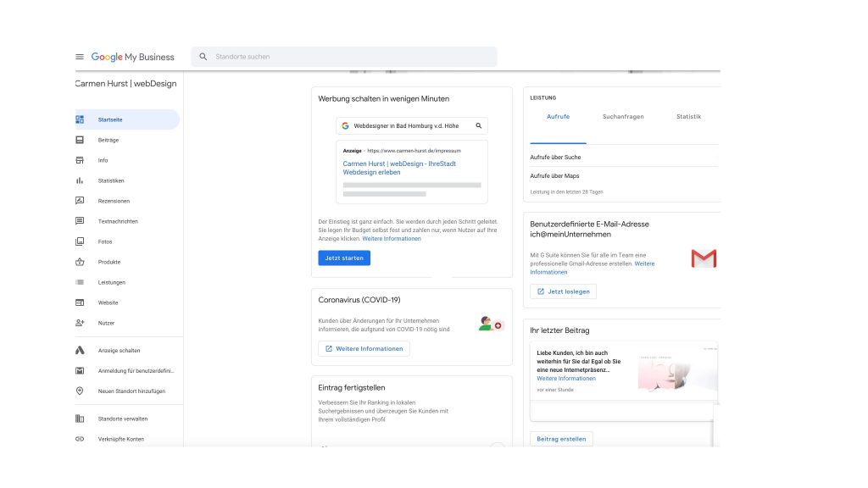Select the Startseite dashboard icon
Viewport: 868px width, 488px height.
click(x=80, y=119)
